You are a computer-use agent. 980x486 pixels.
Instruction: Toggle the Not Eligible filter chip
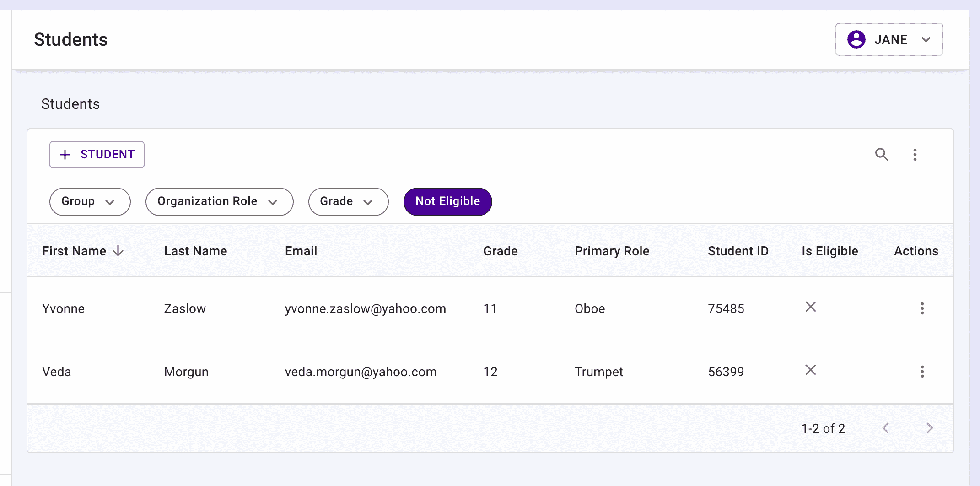(x=447, y=201)
